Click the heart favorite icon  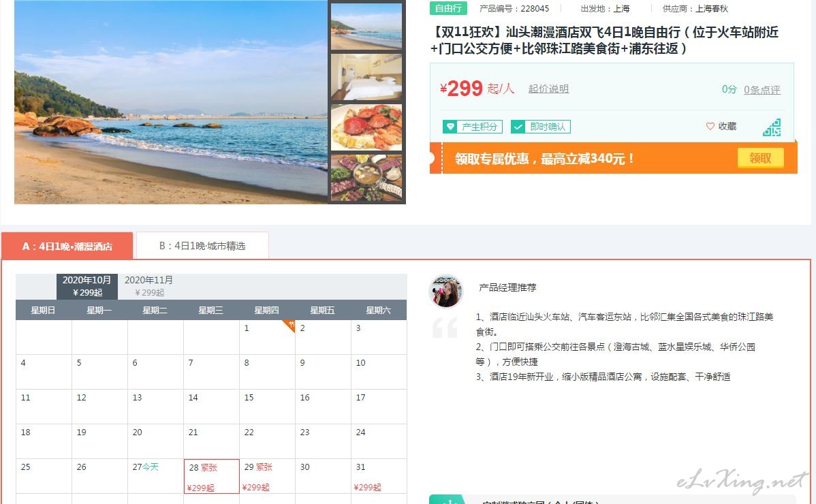pos(710,126)
